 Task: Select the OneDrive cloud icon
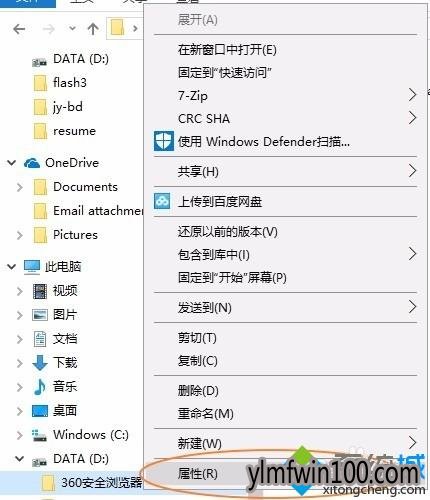[32, 163]
